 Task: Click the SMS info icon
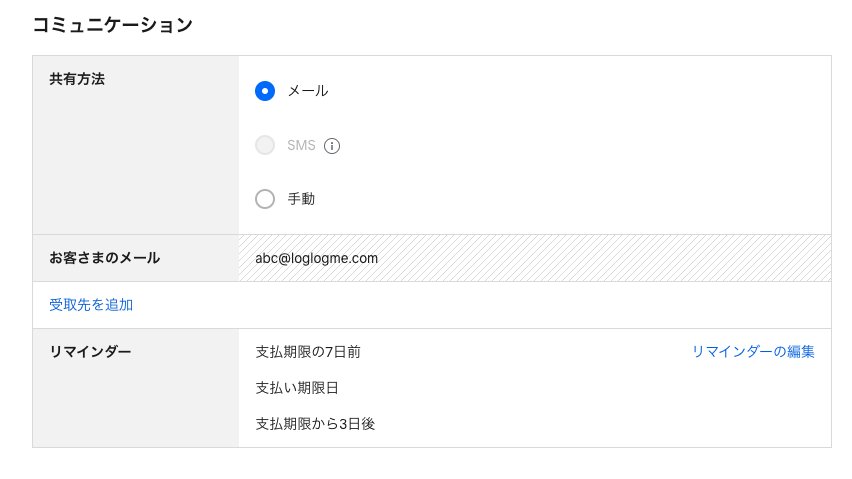coord(332,146)
